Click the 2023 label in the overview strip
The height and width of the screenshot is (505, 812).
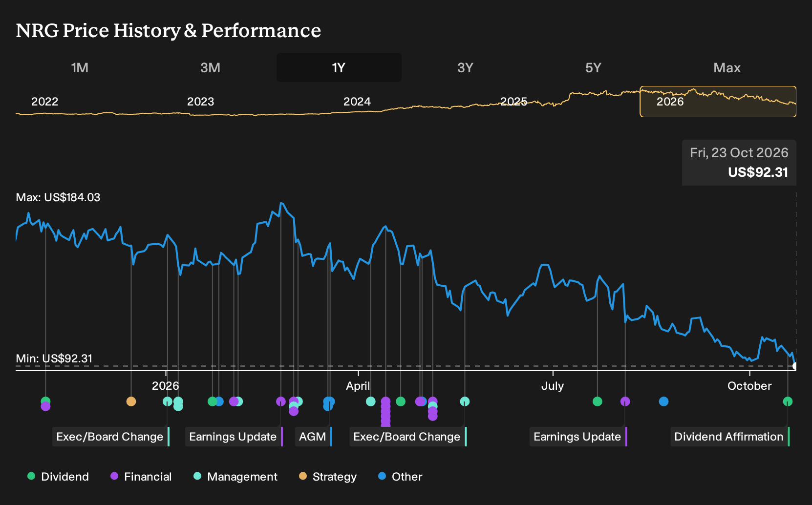(x=200, y=102)
